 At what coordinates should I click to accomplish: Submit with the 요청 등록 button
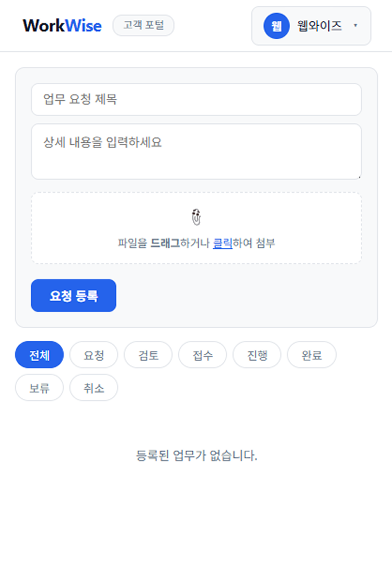[x=73, y=295]
